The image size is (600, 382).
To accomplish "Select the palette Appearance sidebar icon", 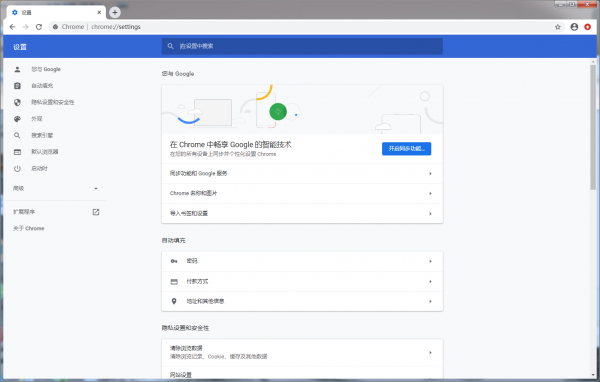I will (x=17, y=119).
